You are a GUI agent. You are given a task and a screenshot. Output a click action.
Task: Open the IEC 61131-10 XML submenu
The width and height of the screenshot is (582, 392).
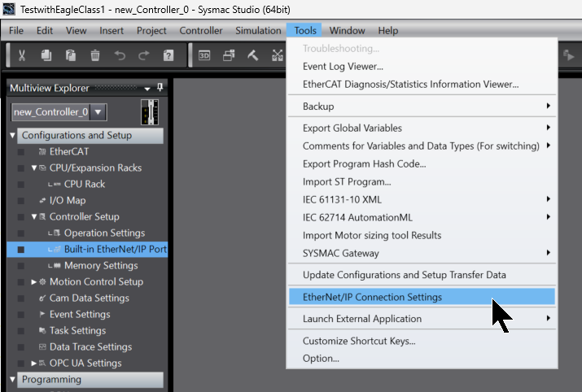[422, 199]
